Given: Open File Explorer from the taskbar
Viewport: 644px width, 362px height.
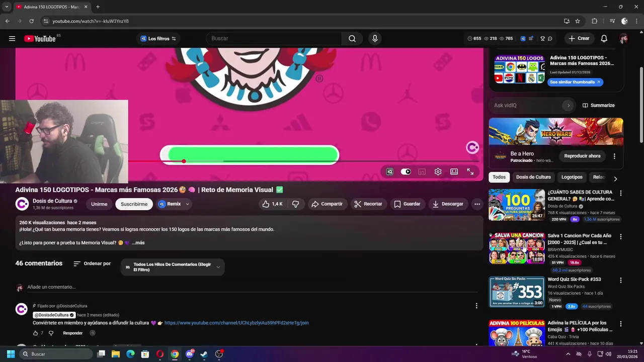Looking at the screenshot, I should (x=116, y=354).
